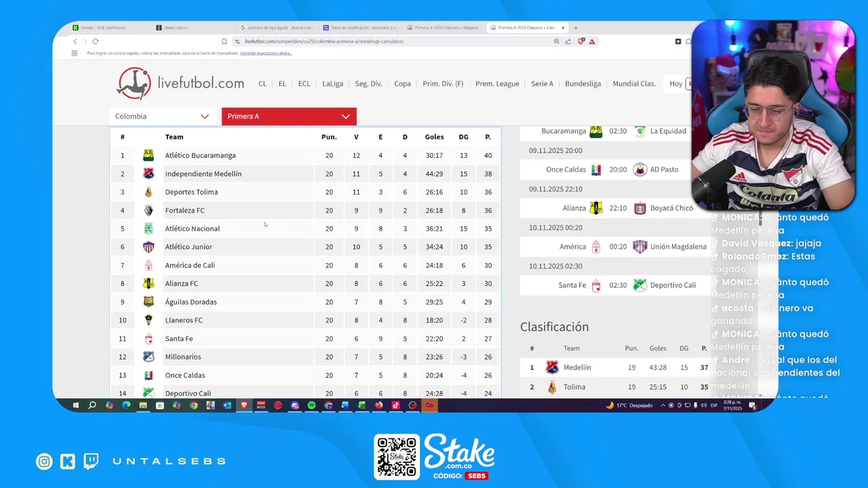Image resolution: width=868 pixels, height=488 pixels.
Task: Open the Deportes Tolima team link
Action: [x=191, y=192]
